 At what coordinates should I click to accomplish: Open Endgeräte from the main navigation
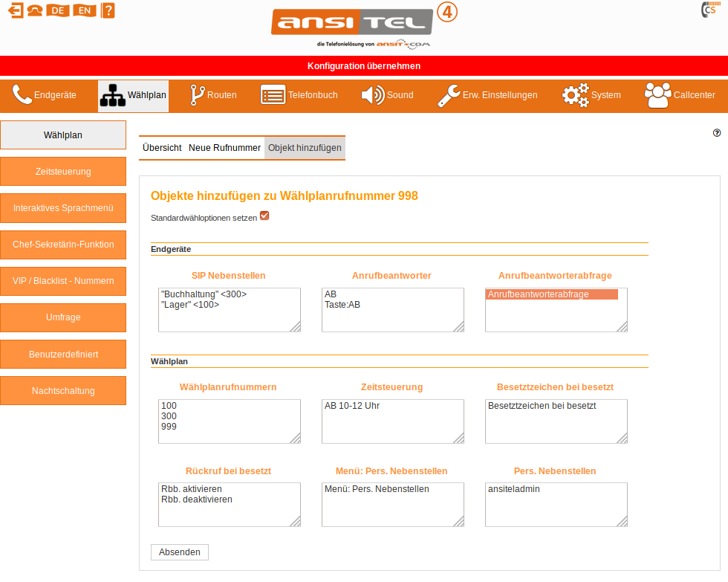(x=45, y=95)
